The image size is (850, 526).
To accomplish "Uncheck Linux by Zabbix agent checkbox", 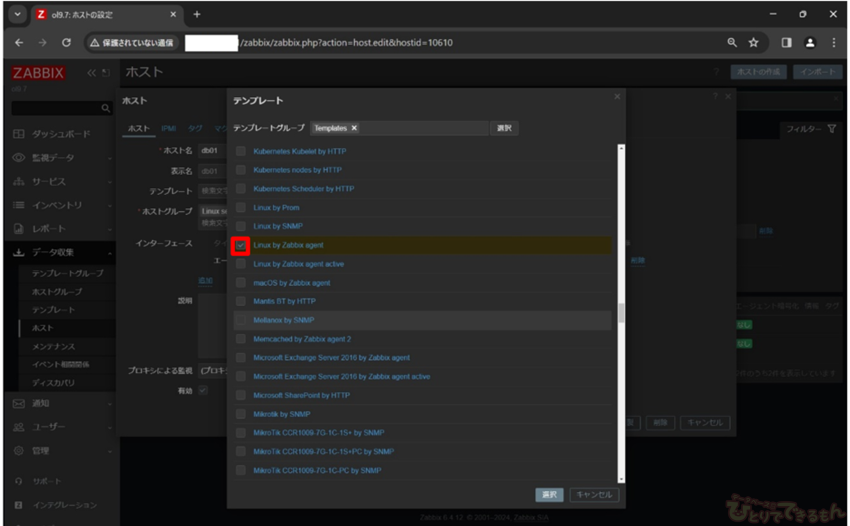I will click(240, 245).
